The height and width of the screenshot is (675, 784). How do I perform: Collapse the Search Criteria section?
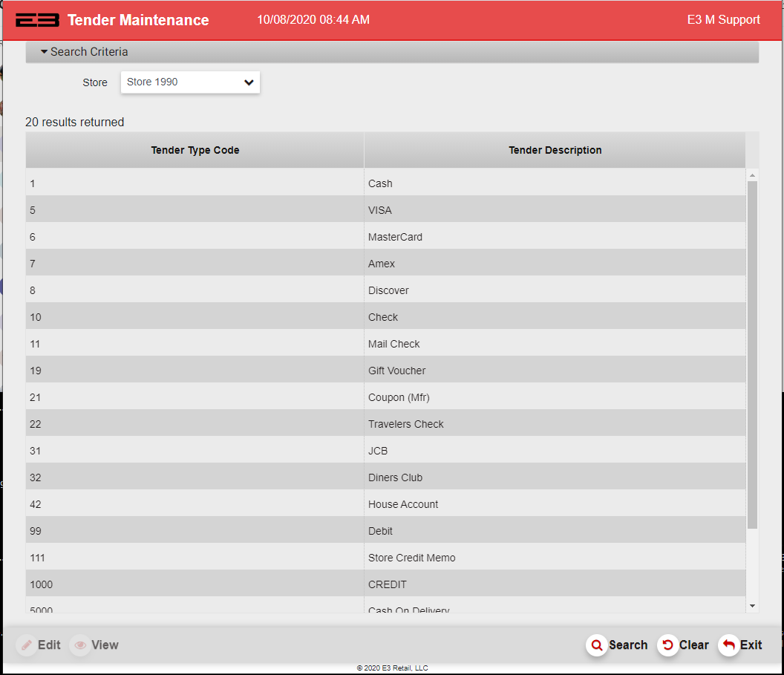coord(84,52)
